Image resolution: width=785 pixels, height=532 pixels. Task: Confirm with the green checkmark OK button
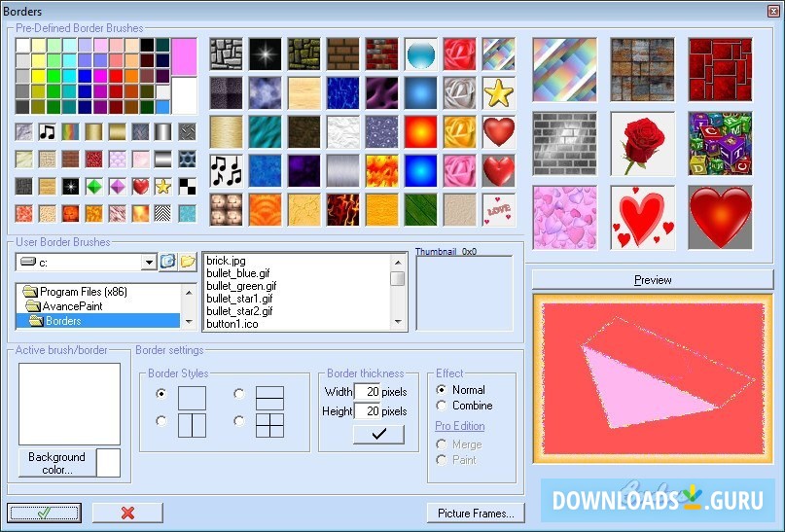tap(44, 513)
